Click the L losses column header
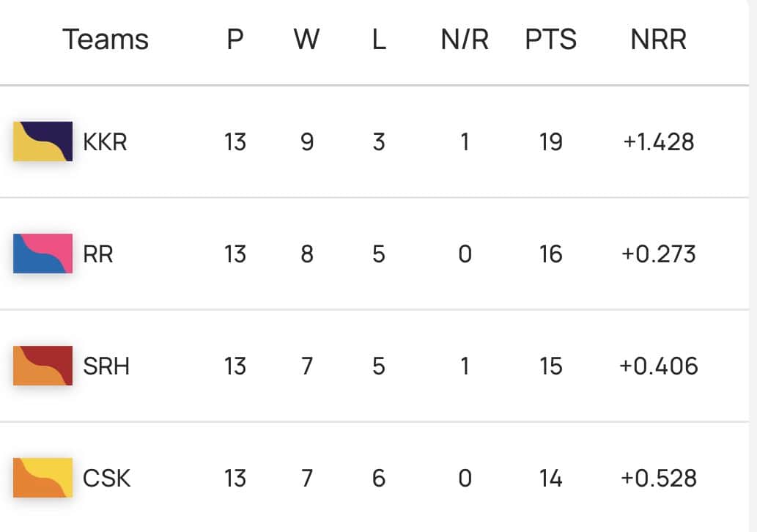757x532 pixels. (378, 40)
